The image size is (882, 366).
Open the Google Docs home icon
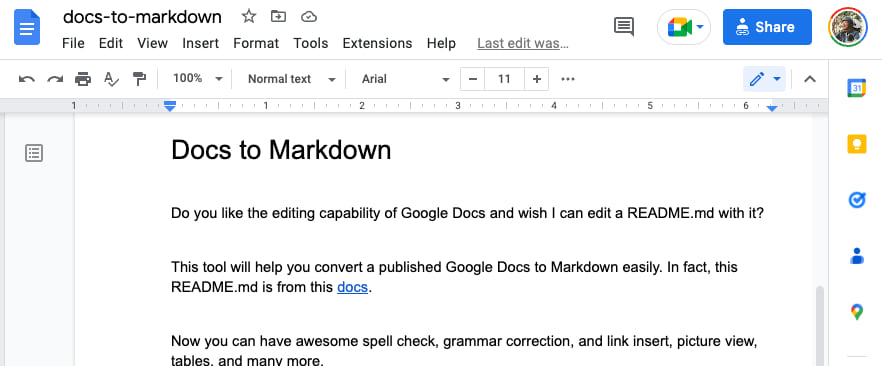pyautogui.click(x=27, y=27)
